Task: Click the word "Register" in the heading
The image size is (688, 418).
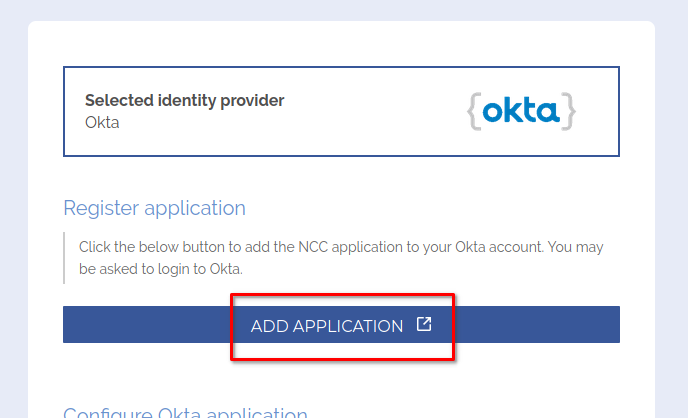Action: coord(101,208)
